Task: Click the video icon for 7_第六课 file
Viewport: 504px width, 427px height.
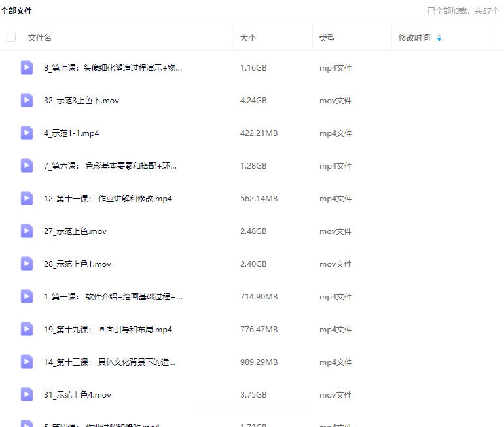Action: (x=27, y=165)
